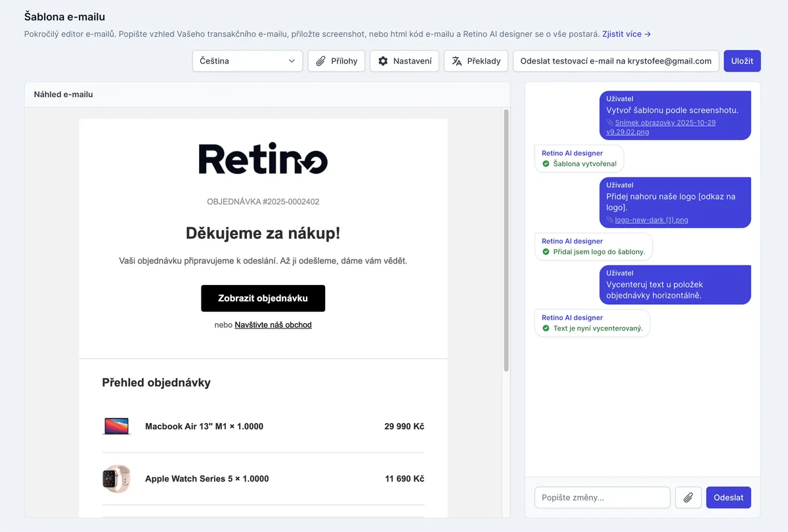Viewport: 788px width, 532px height.
Task: Open the Přílohy attachments panel
Action: coord(336,60)
